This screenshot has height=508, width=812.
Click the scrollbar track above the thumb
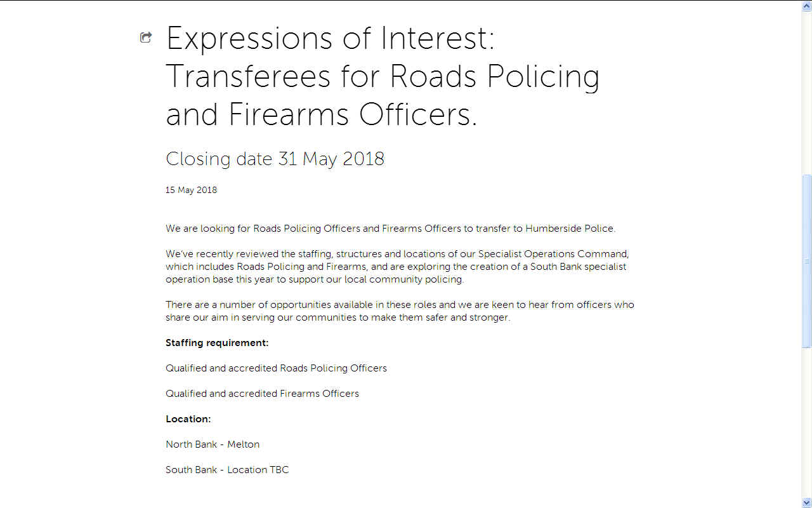coord(807,93)
